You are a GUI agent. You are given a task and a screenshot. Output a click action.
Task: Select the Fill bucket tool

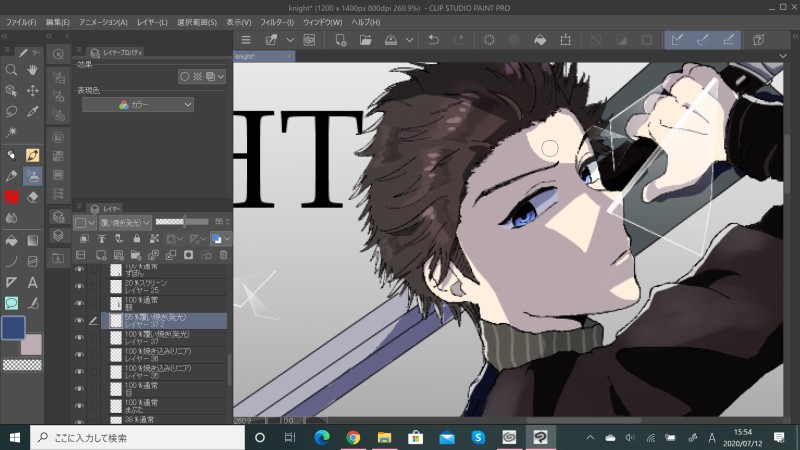(11, 241)
